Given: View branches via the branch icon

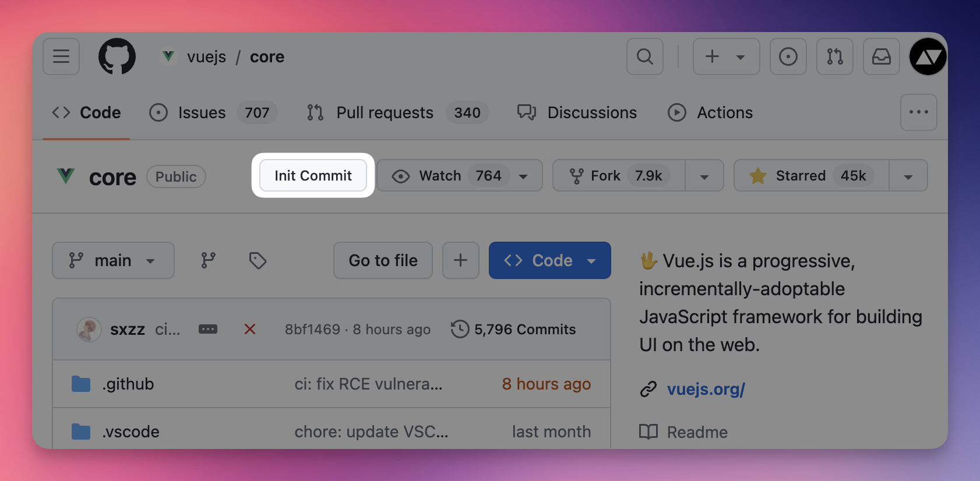Looking at the screenshot, I should 208,260.
